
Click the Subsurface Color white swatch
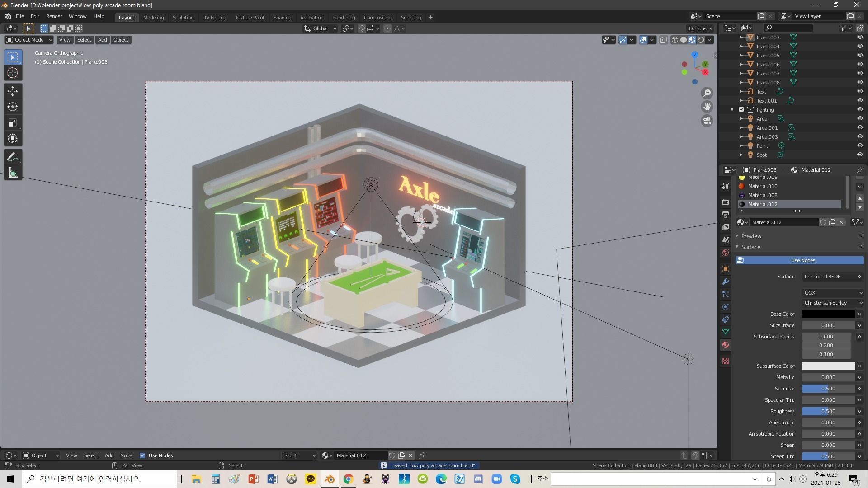(x=828, y=366)
